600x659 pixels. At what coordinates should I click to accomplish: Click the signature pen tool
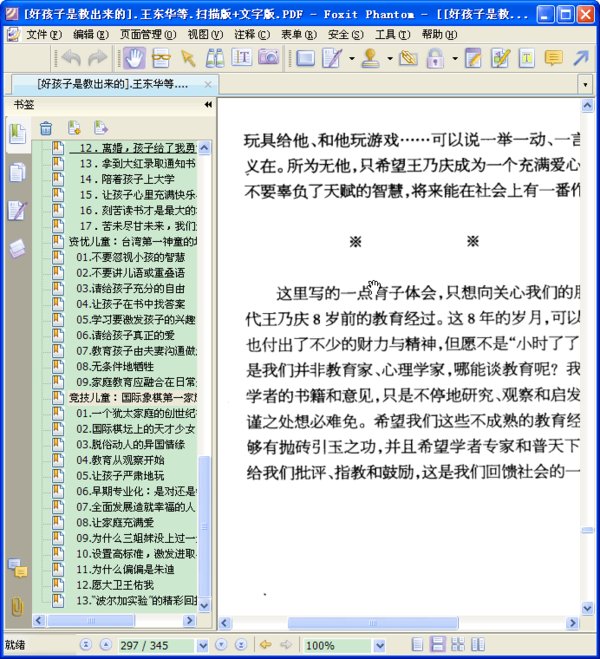(332, 58)
